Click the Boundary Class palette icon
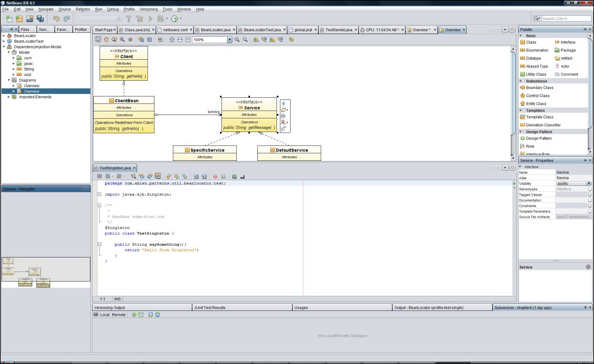 (x=522, y=87)
